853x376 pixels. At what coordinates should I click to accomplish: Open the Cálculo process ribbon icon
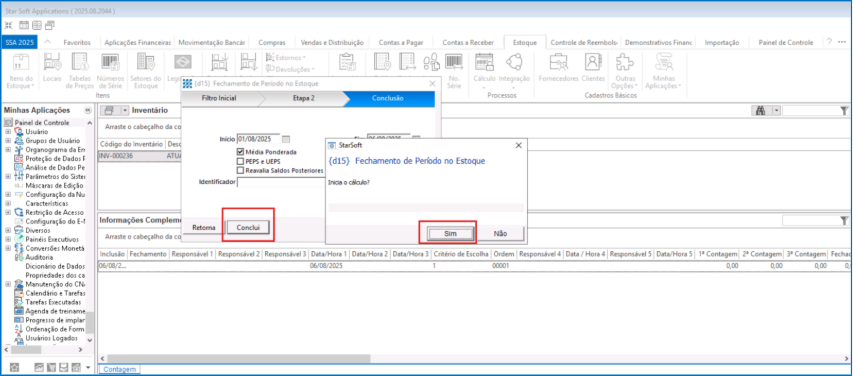point(484,71)
